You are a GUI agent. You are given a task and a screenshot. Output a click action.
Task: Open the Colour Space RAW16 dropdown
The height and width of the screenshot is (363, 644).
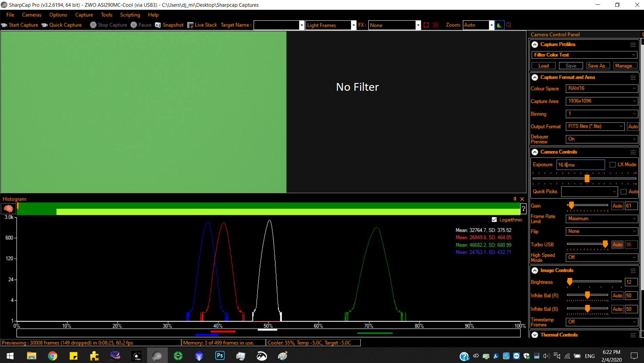tap(602, 88)
